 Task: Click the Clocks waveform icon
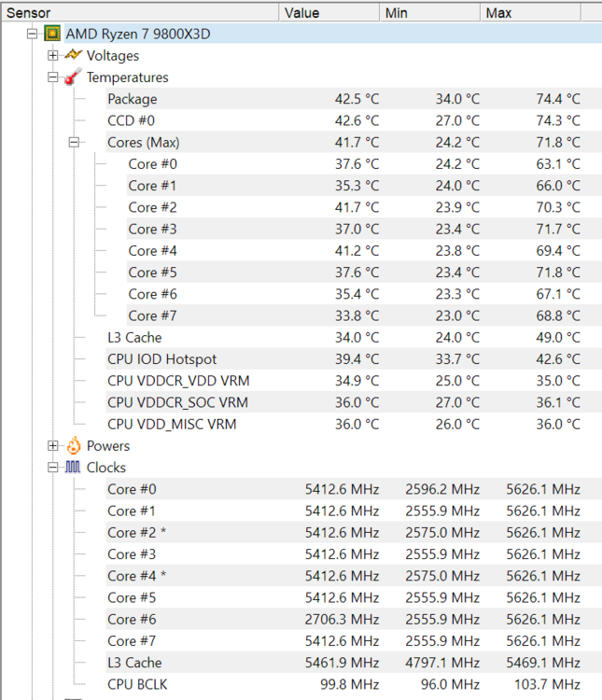[73, 468]
